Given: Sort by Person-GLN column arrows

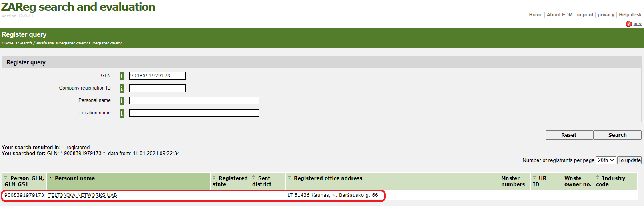Looking at the screenshot, I should tap(6, 178).
